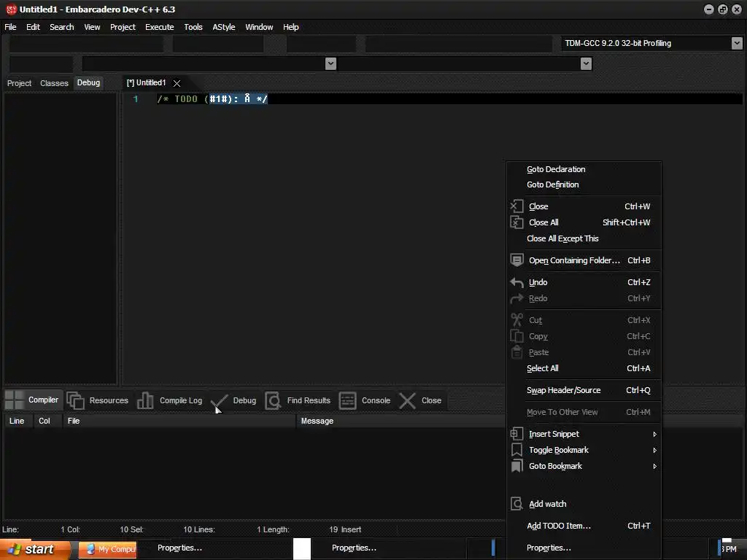Viewport: 747px width, 560px height.
Task: Click the Copy pages icon
Action: [x=516, y=336]
